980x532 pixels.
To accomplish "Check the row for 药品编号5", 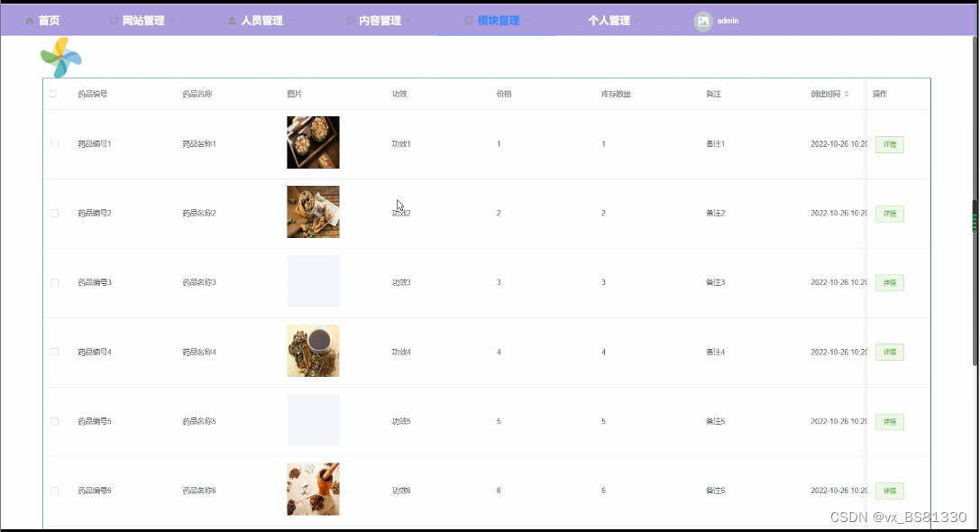I will click(x=54, y=421).
